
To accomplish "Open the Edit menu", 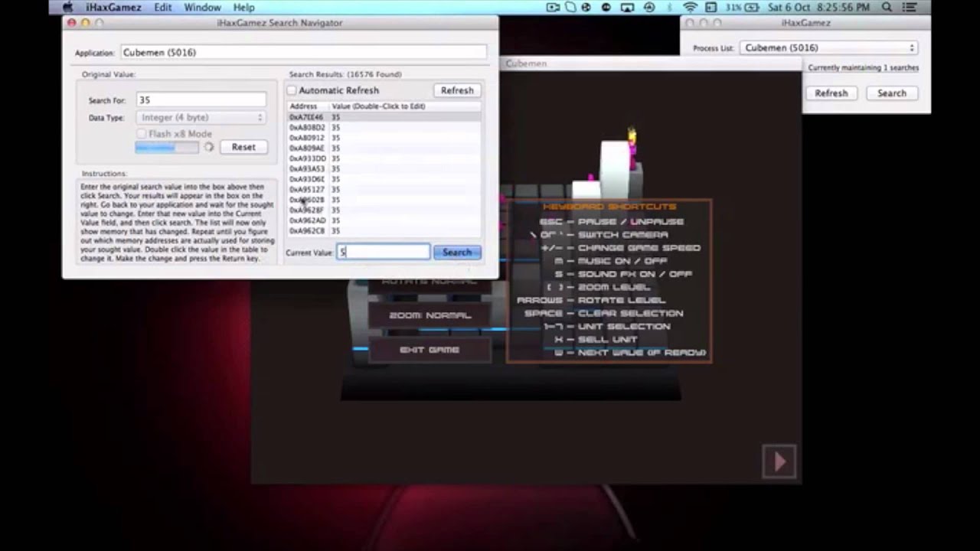I will (162, 8).
